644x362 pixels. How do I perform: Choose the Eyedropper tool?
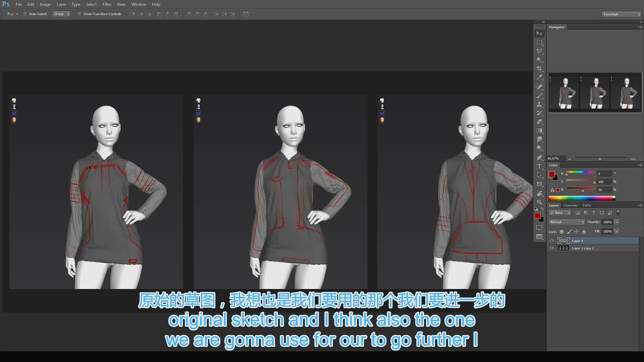point(539,77)
